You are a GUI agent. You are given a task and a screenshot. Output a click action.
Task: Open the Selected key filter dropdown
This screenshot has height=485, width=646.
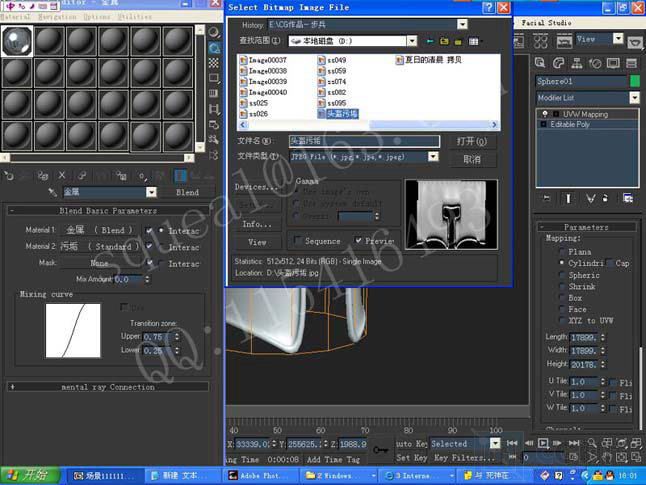click(x=495, y=443)
